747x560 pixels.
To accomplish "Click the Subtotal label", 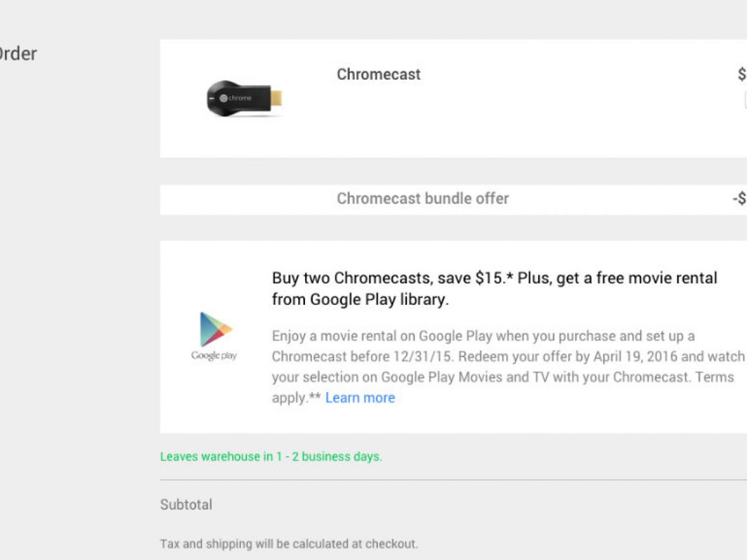I will (x=186, y=504).
